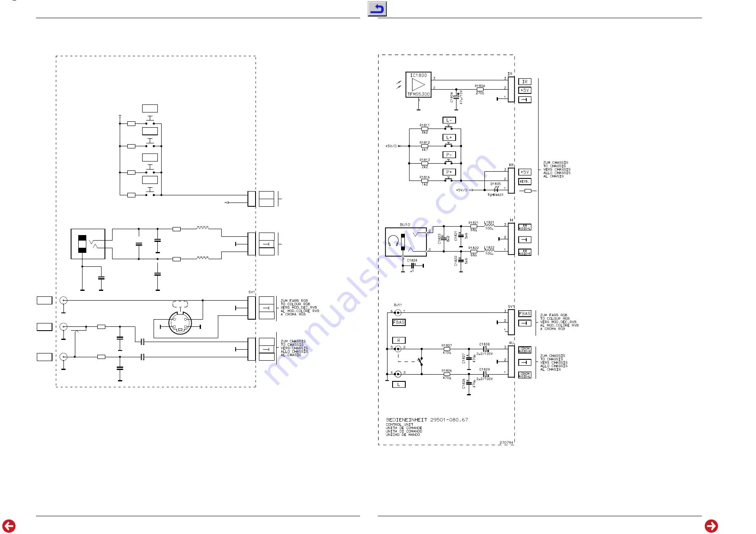Screen dimensions: 756x534
Task: Go to next page with red right arrow
Action: 711,526
